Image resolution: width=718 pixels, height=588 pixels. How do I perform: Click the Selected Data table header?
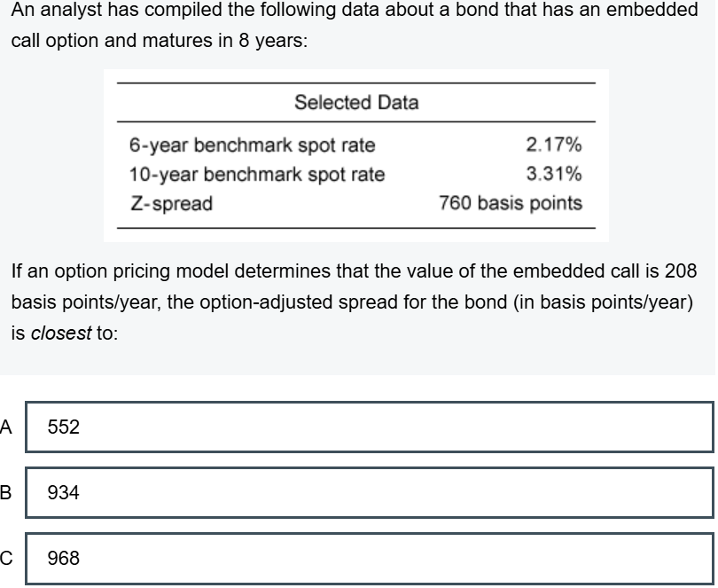tap(357, 102)
